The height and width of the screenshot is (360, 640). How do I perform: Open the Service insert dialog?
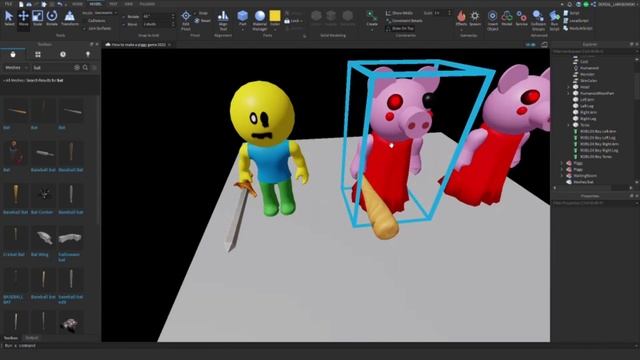(x=521, y=18)
